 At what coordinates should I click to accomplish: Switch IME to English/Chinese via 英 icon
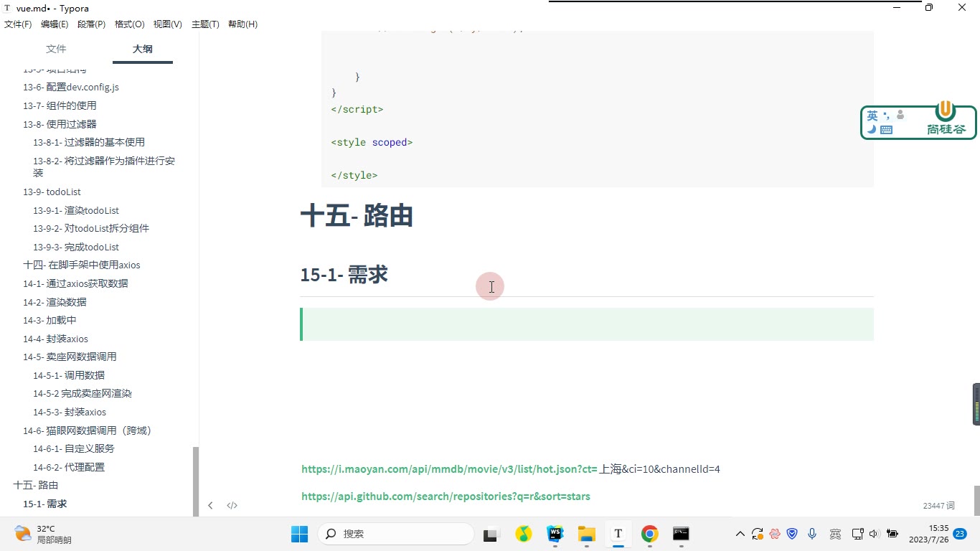pos(872,116)
